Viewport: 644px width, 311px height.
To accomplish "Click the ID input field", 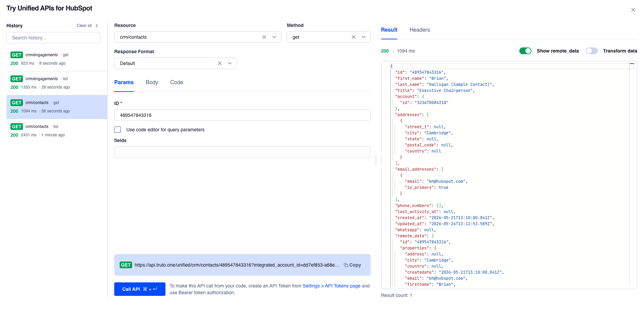I will (x=242, y=115).
